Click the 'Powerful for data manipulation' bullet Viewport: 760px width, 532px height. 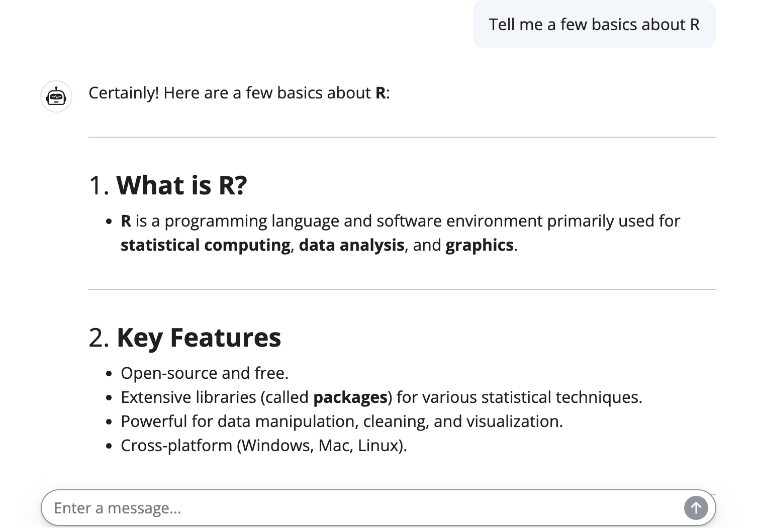(341, 421)
